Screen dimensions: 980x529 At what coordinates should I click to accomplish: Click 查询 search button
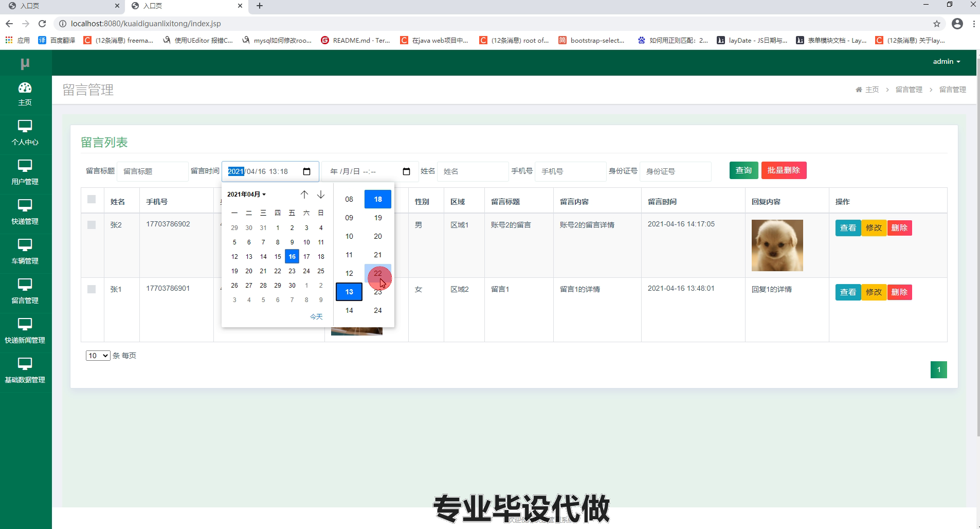pos(743,170)
